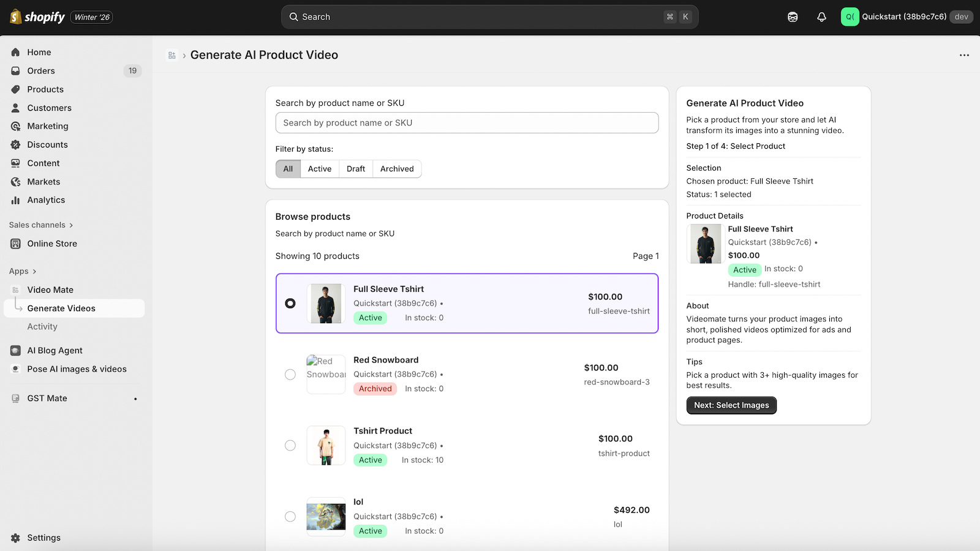
Task: Open the Marketing section
Action: (x=47, y=126)
